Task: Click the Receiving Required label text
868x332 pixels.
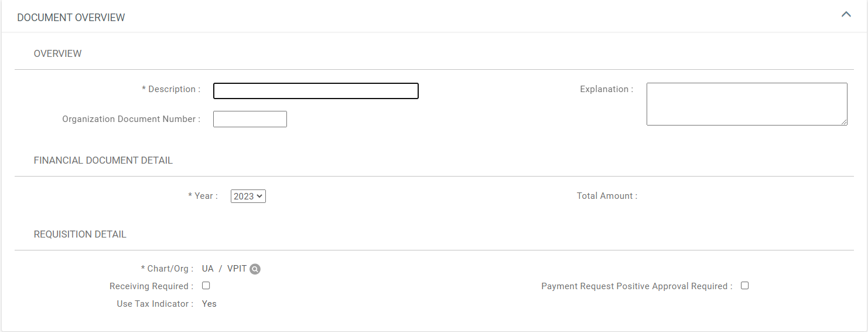Action: click(x=151, y=286)
